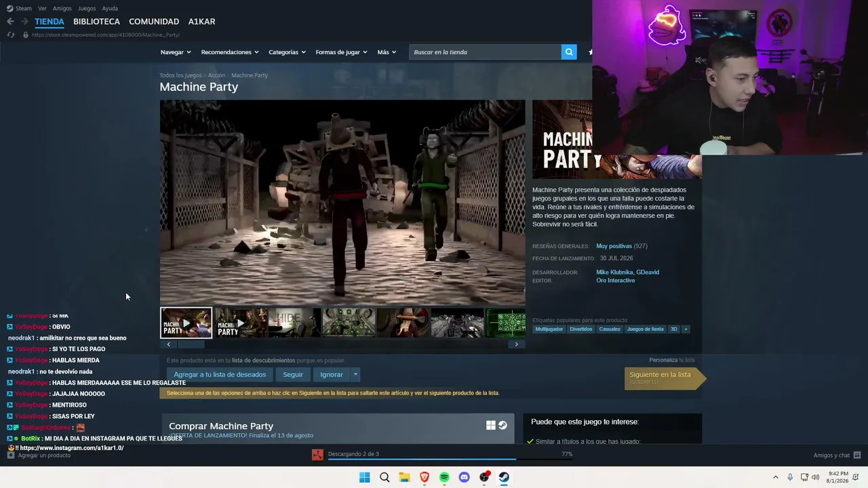Open developer link Mike Klubnika
The image size is (868, 488).
point(614,272)
